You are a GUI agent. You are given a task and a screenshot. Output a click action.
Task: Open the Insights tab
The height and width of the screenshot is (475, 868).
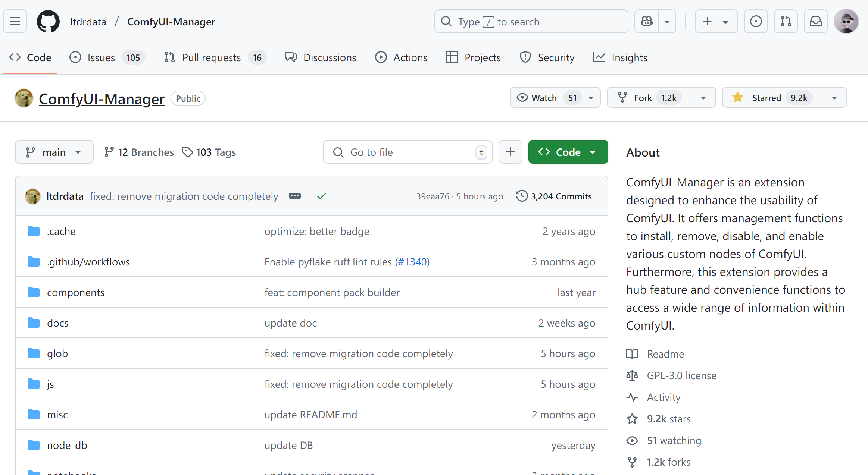[x=620, y=57]
